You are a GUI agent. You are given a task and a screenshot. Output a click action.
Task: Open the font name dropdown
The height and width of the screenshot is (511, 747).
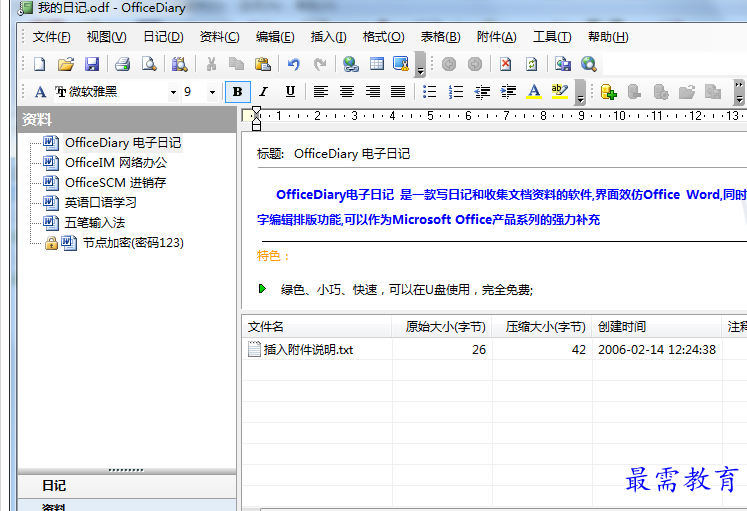(x=173, y=92)
